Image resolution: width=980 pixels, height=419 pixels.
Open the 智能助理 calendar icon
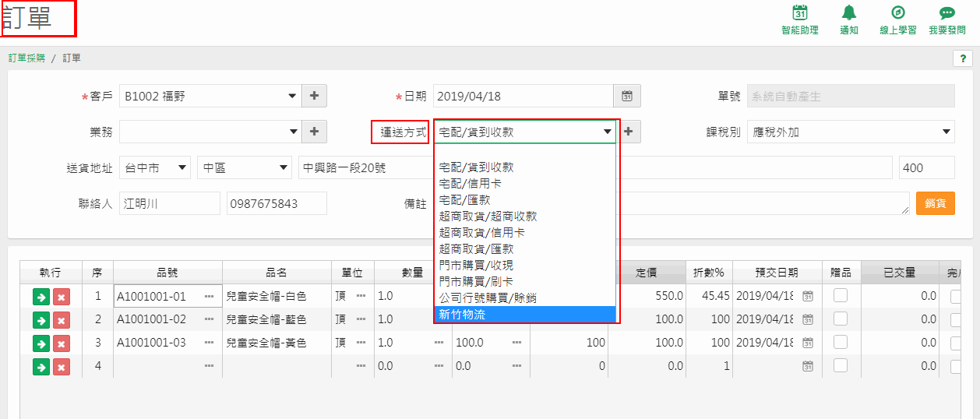799,13
